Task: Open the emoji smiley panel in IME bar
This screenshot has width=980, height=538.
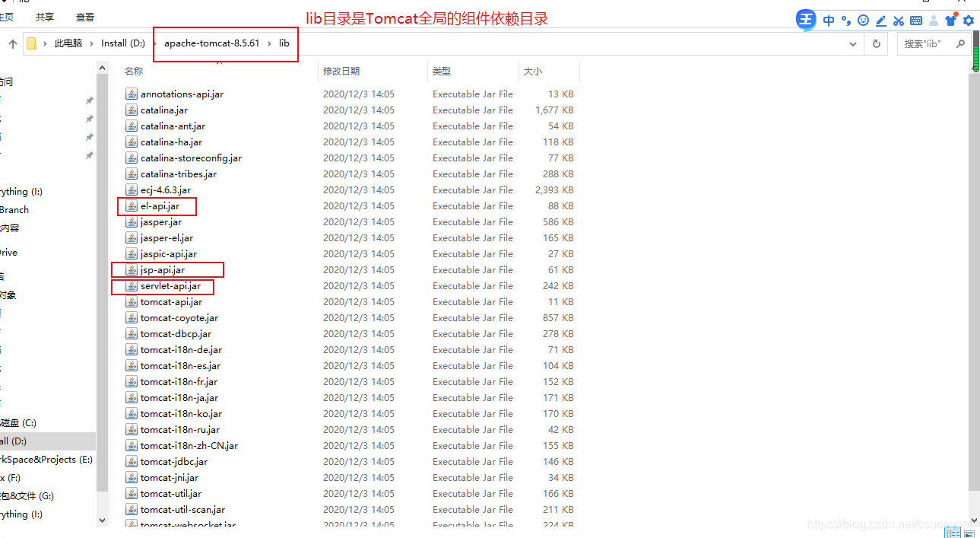Action: pos(863,21)
